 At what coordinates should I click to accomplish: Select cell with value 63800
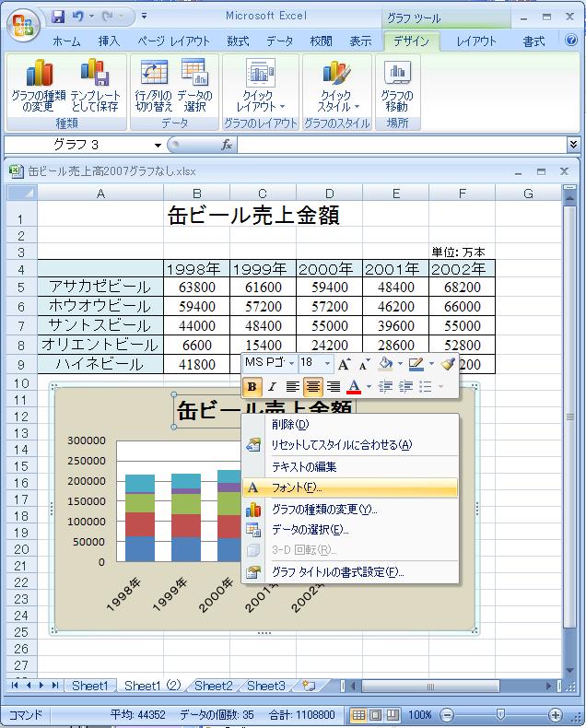coord(197,287)
